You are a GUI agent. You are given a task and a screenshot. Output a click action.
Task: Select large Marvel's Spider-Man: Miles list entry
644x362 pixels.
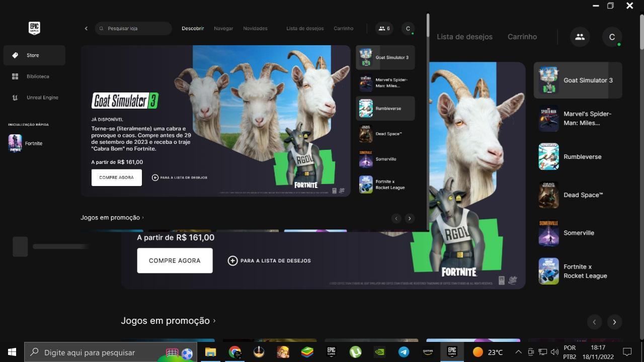coord(578,119)
